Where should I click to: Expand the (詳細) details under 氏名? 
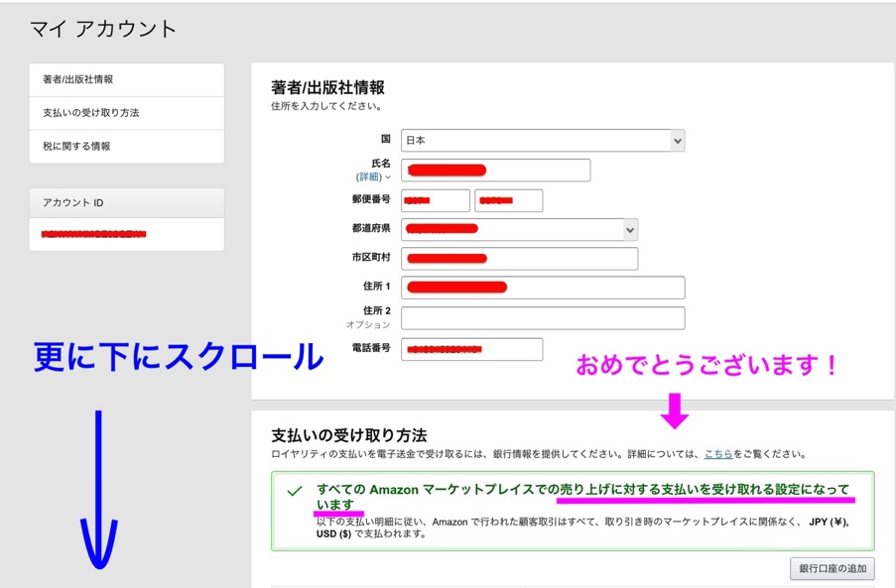click(373, 177)
